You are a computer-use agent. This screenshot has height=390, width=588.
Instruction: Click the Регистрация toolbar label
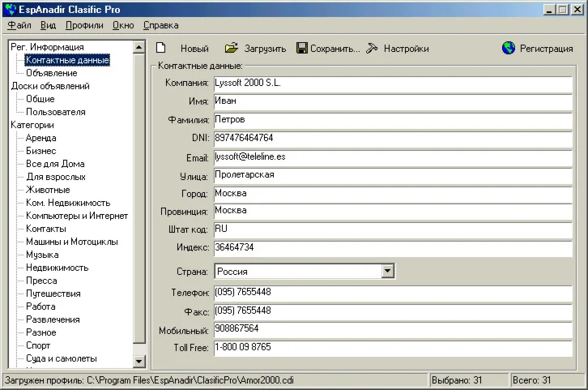pyautogui.click(x=547, y=49)
